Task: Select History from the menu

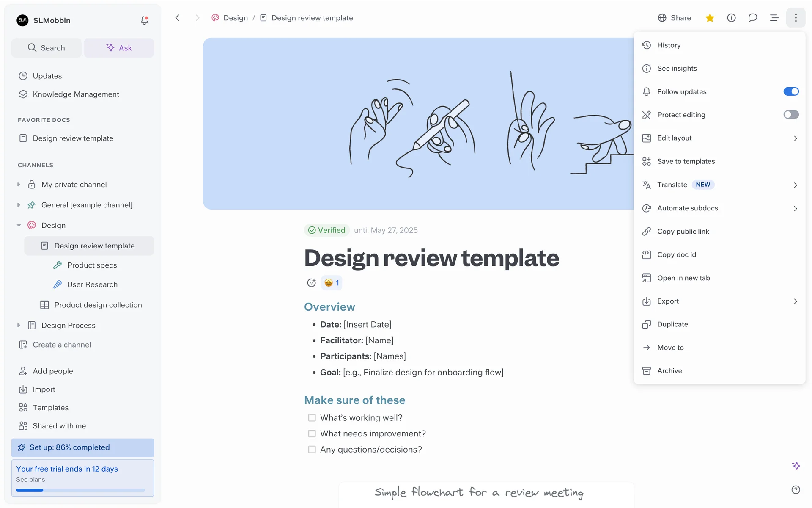Action: pyautogui.click(x=669, y=45)
